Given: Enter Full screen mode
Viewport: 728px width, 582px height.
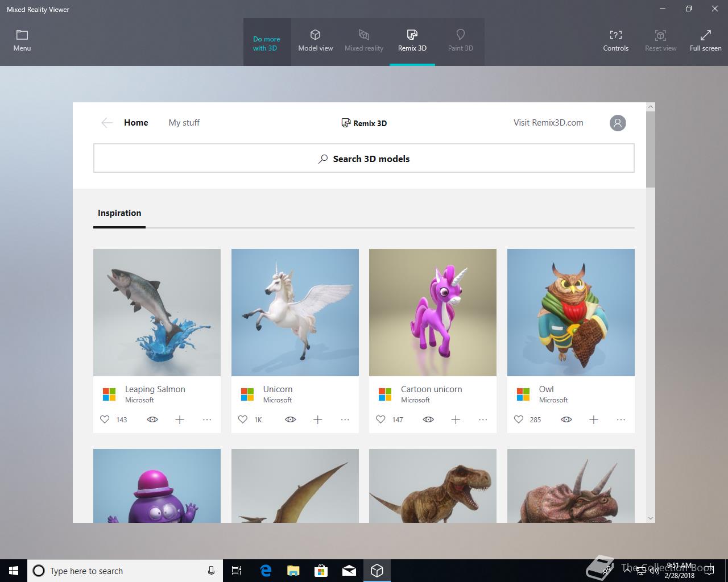Looking at the screenshot, I should 705,41.
